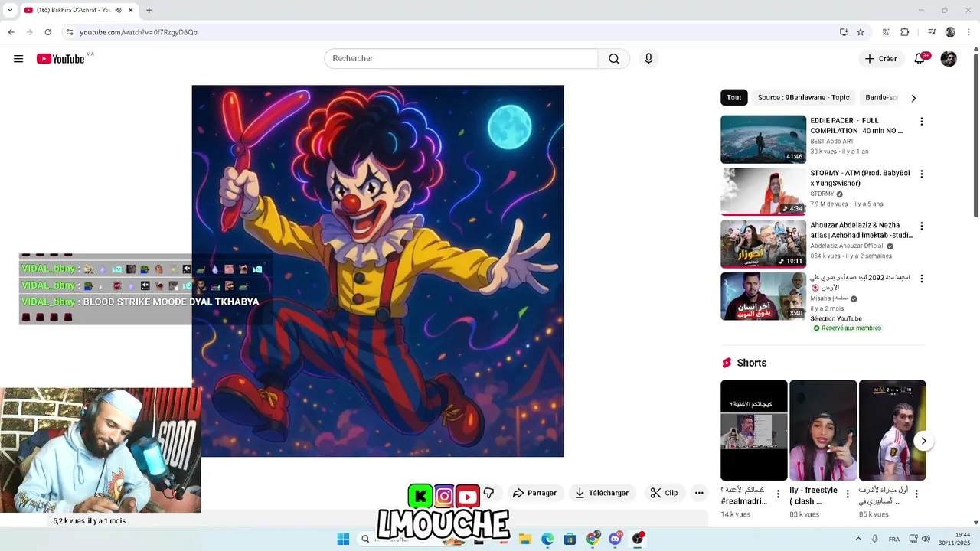The image size is (980, 551).
Task: Open the Extensions puzzle icon
Action: coord(904,32)
